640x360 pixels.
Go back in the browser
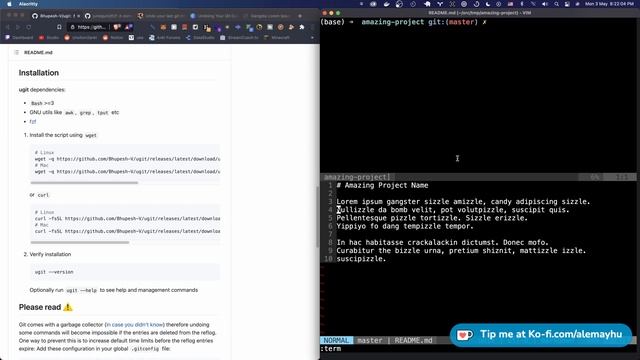(x=8, y=27)
